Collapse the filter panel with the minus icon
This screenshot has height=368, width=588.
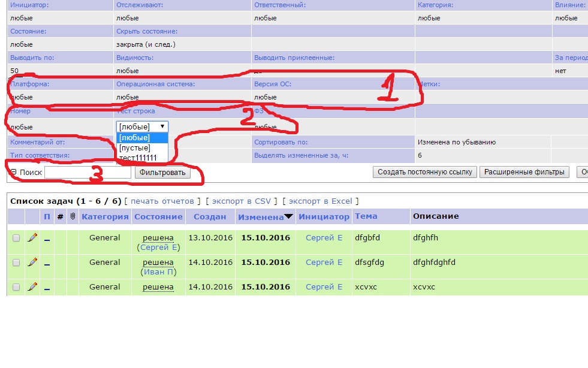pos(14,173)
